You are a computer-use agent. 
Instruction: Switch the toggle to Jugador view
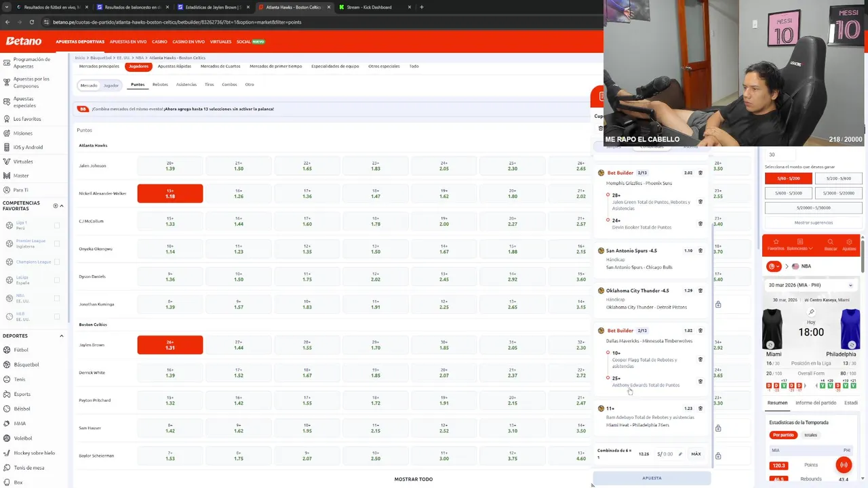pyautogui.click(x=111, y=85)
